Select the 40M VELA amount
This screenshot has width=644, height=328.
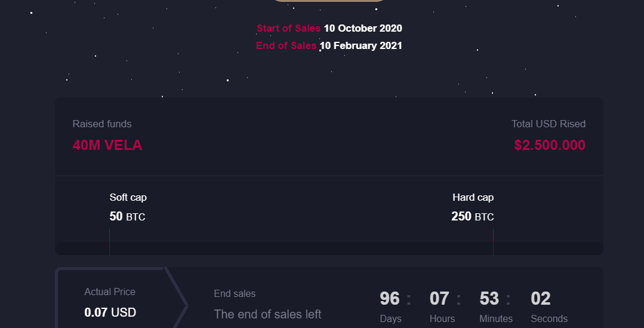[107, 145]
